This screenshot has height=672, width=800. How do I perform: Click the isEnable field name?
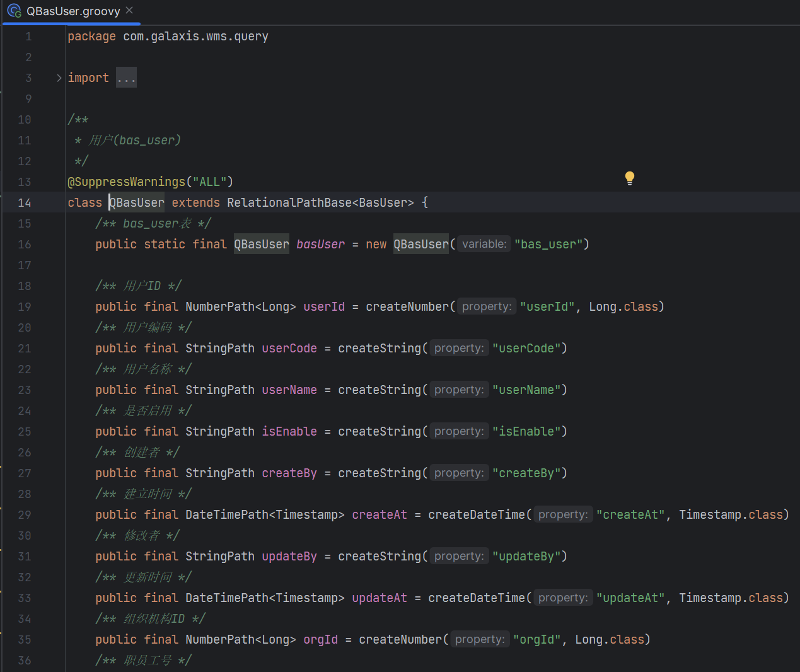point(289,431)
